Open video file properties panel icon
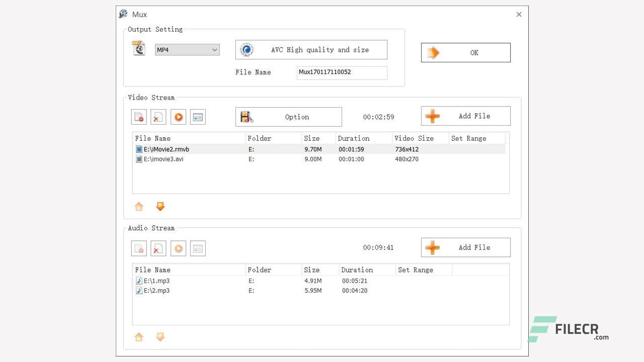 click(x=198, y=116)
